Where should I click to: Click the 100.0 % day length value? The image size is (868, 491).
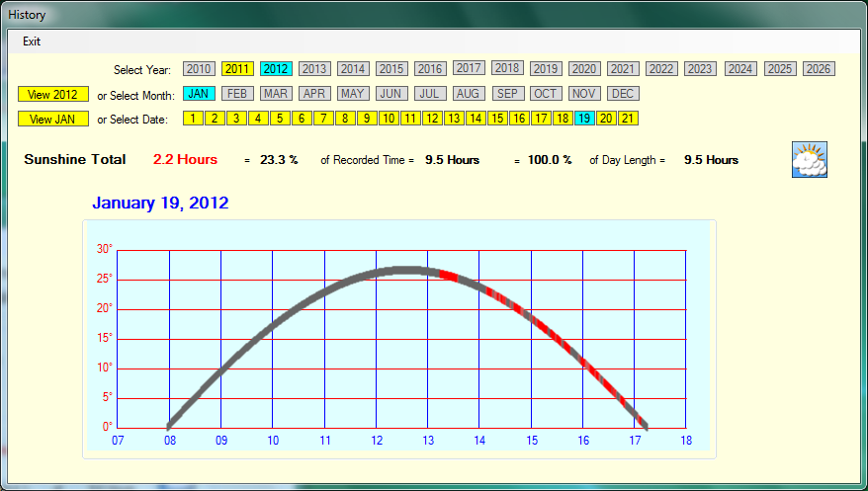[550, 160]
